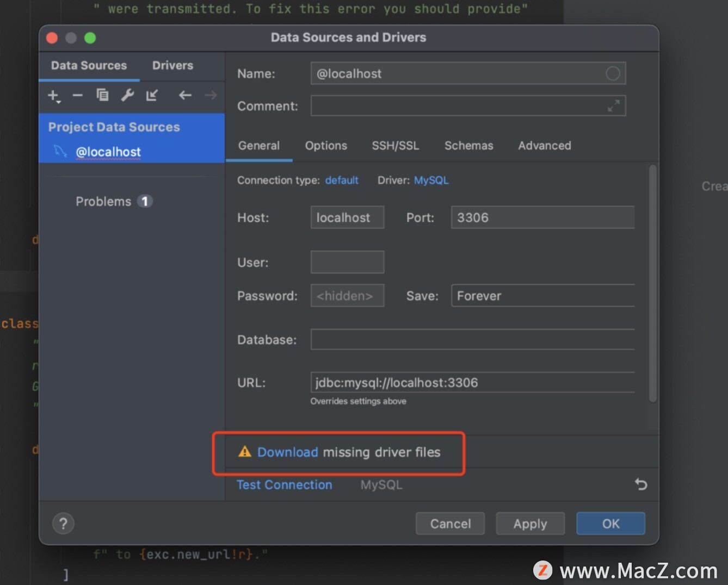Click the Overrides settings above hint text

[358, 401]
